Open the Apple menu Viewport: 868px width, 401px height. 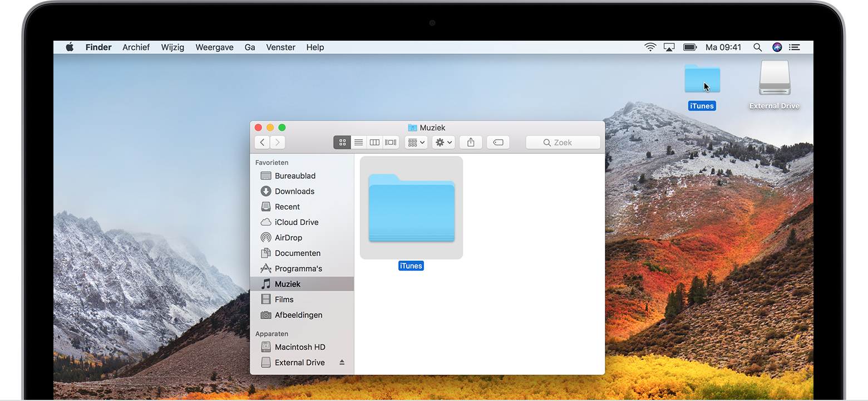coord(70,47)
